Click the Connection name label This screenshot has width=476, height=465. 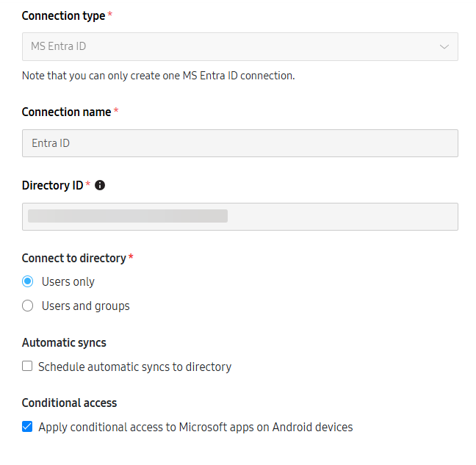(x=67, y=112)
